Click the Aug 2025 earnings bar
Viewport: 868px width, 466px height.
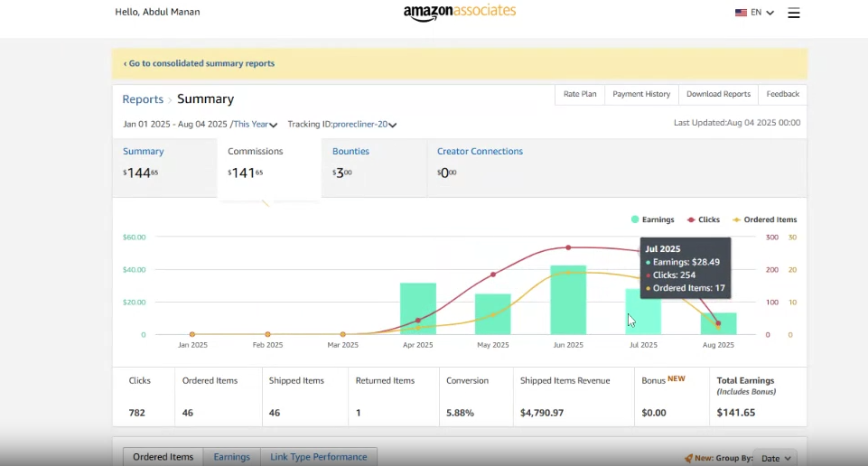pyautogui.click(x=719, y=324)
